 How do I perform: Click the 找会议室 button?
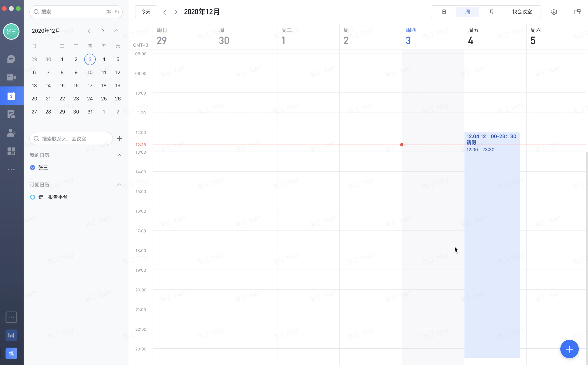pyautogui.click(x=522, y=12)
